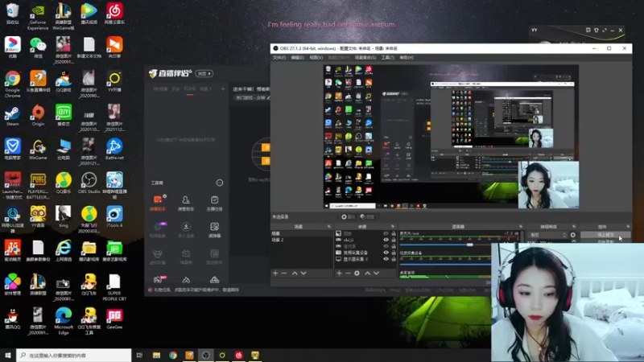This screenshot has width=644, height=362.
Task: Pop out the Sources dock via header icon
Action: (x=393, y=227)
